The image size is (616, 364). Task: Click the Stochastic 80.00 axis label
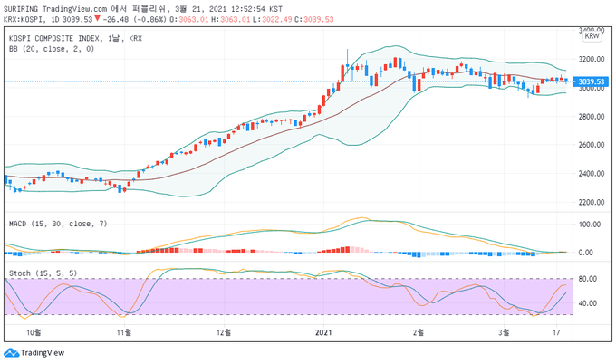pyautogui.click(x=588, y=279)
